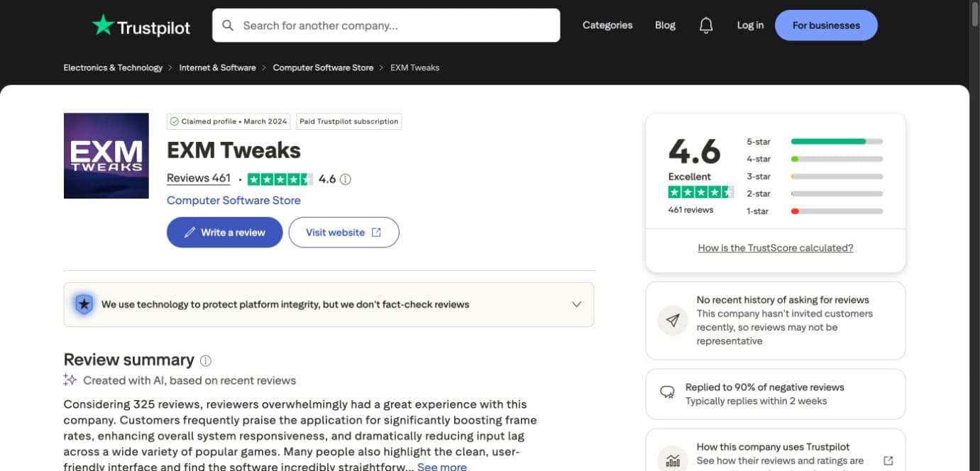Open How is the TrustScore calculated link
The image size is (980, 471).
tap(776, 248)
